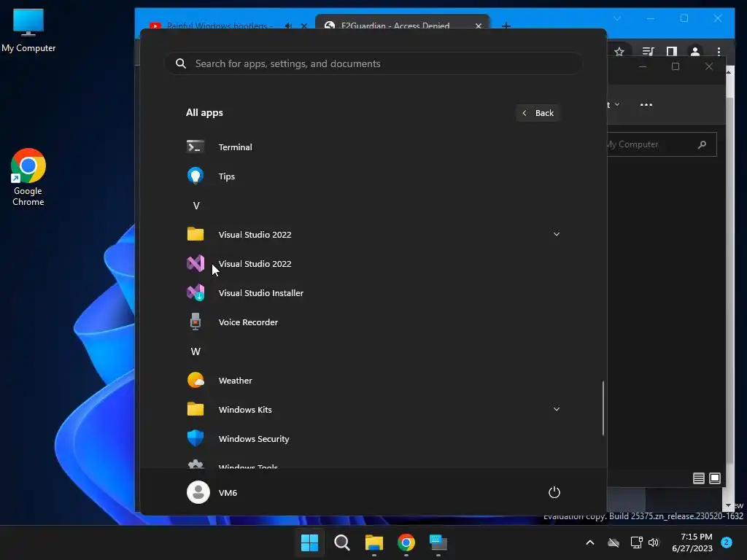Click the Start menu Windows logo

tap(309, 542)
